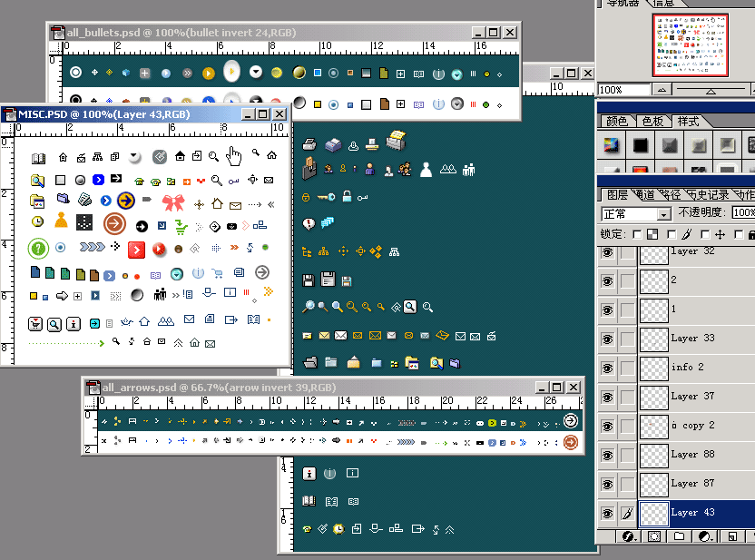Screen dimensions: 755x560
Task: Select the 'copy 2' layer row
Action: click(x=697, y=427)
